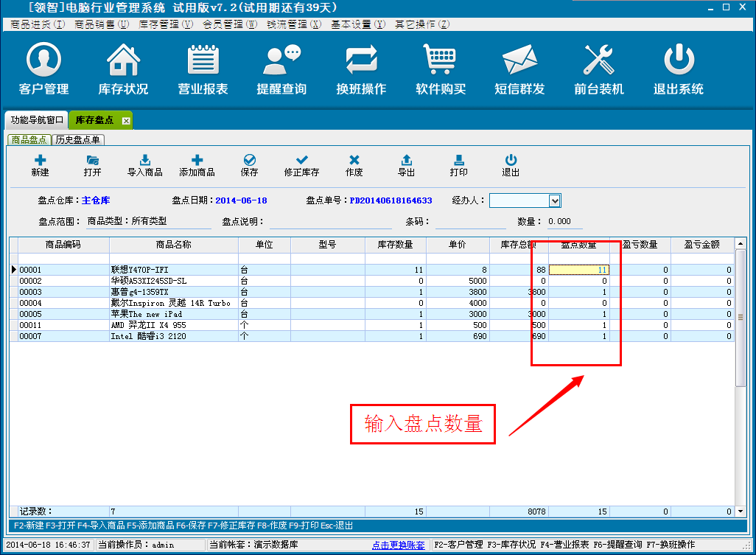Image resolution: width=756 pixels, height=555 pixels.
Task: Click 退出系统 power icon
Action: click(678, 69)
